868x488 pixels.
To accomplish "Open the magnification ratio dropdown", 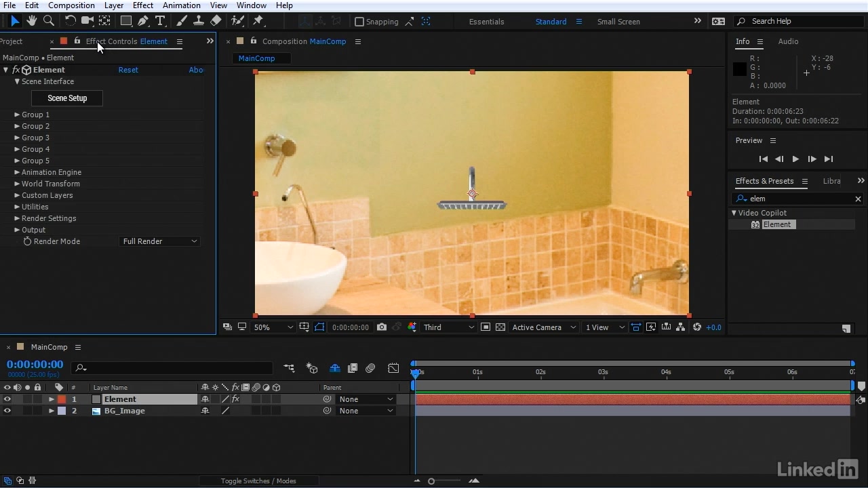I will click(x=273, y=327).
